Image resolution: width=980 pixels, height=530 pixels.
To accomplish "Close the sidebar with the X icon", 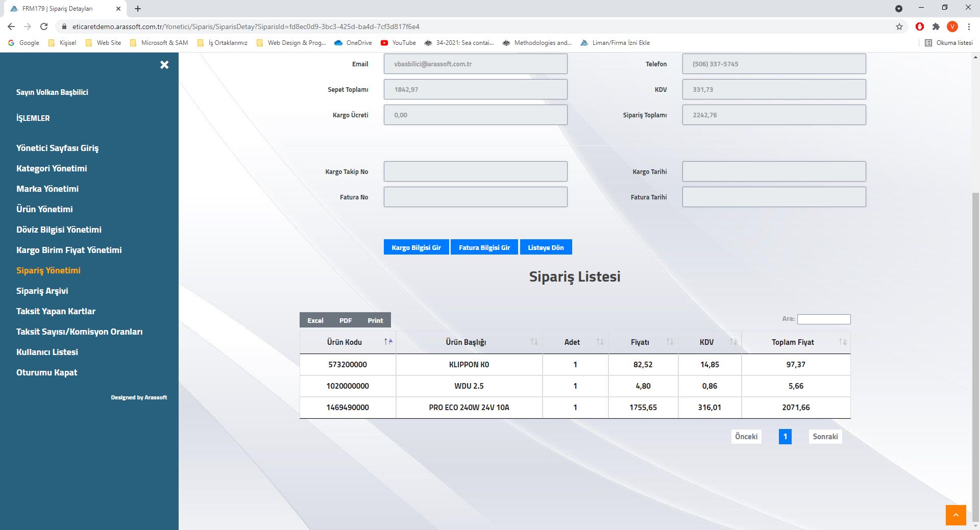I will [164, 65].
